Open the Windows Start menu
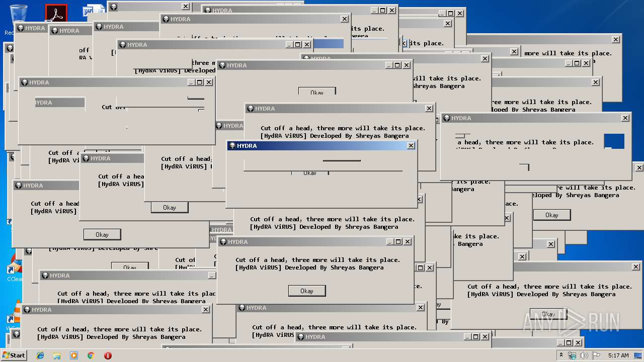Viewport: 644px width, 362px height. coord(14,355)
